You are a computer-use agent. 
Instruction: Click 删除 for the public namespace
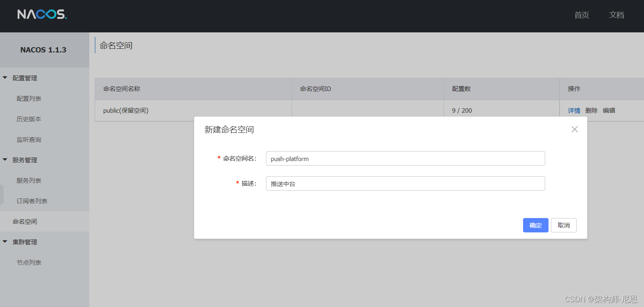[592, 110]
